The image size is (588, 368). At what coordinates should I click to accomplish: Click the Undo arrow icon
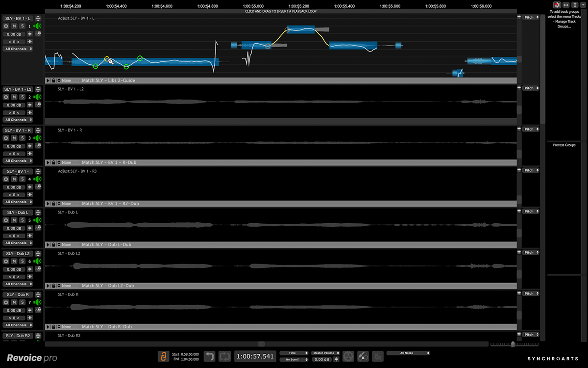209,356
